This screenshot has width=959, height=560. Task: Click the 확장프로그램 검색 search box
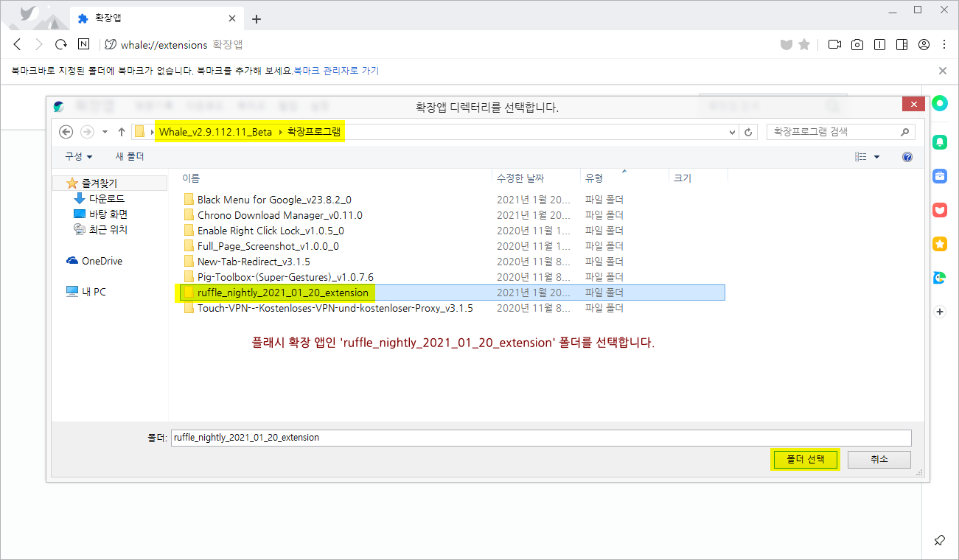pyautogui.click(x=840, y=132)
